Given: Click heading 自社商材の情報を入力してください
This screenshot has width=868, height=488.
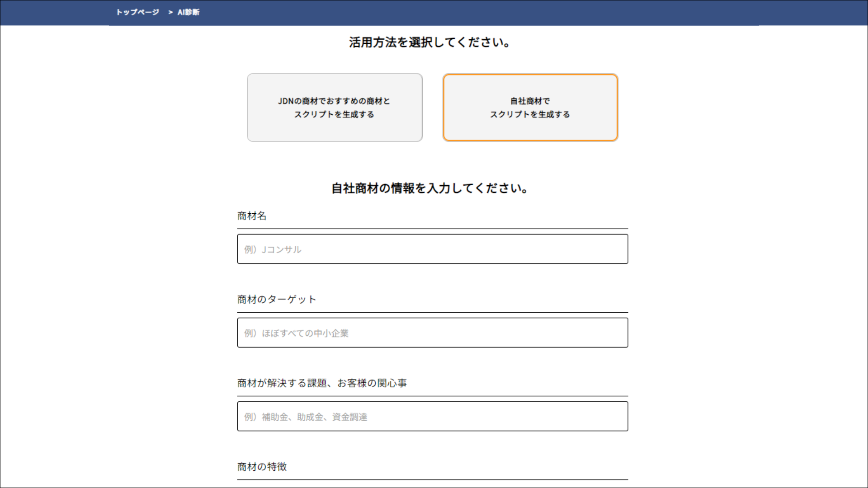Looking at the screenshot, I should click(x=429, y=188).
